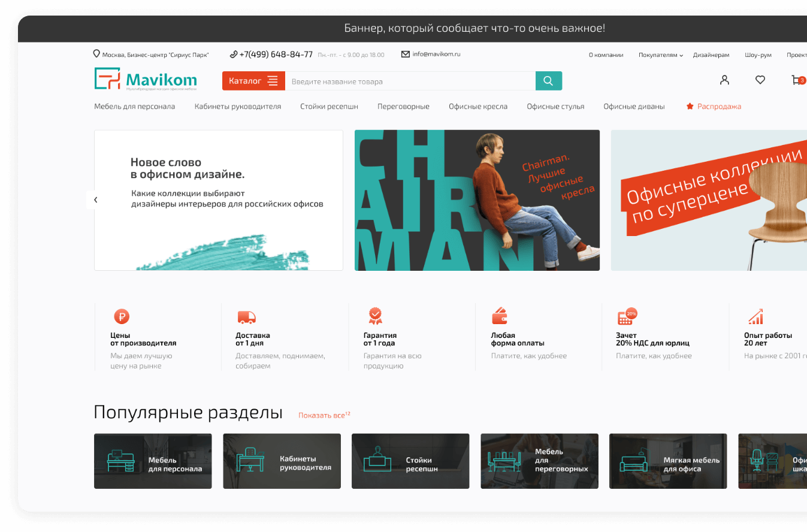Open favorites via the heart icon
807x532 pixels.
click(x=760, y=80)
